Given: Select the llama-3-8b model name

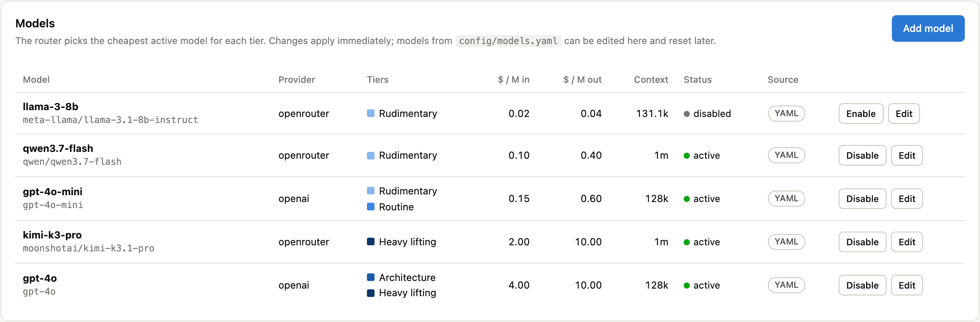Looking at the screenshot, I should pos(51,107).
